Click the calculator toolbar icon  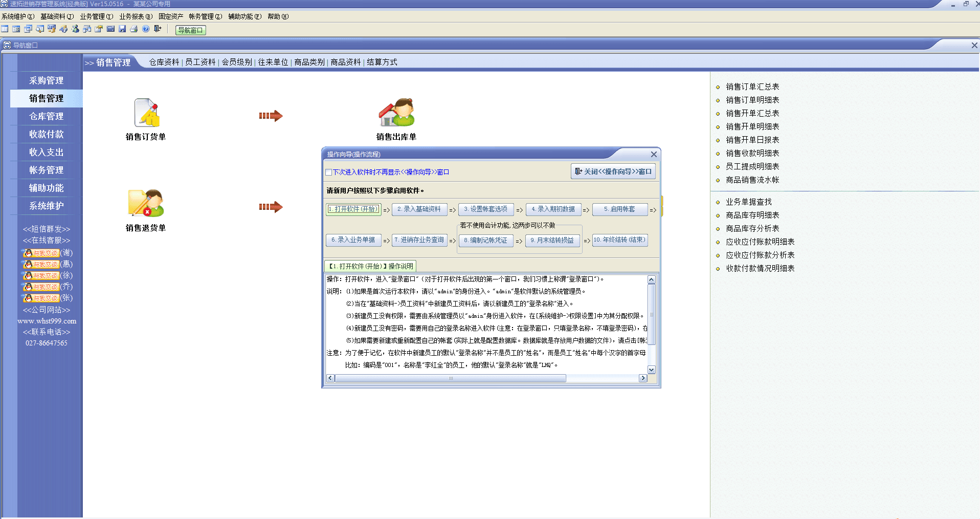point(110,29)
